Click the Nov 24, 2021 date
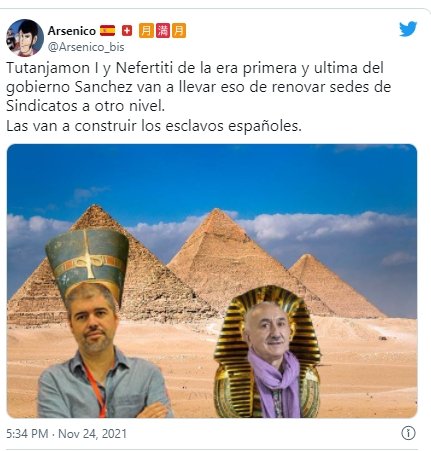This screenshot has width=431, height=451. coord(93,434)
